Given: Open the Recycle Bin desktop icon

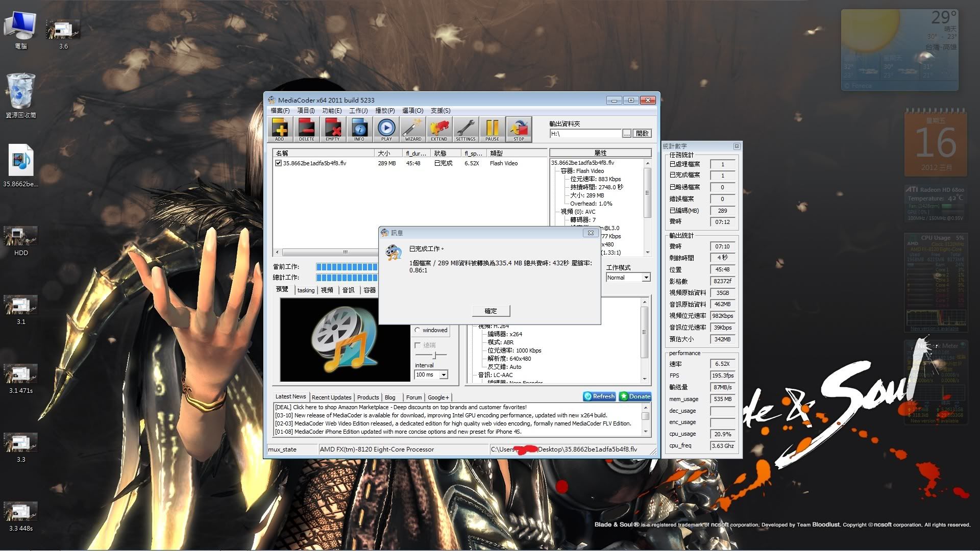Looking at the screenshot, I should 20,96.
